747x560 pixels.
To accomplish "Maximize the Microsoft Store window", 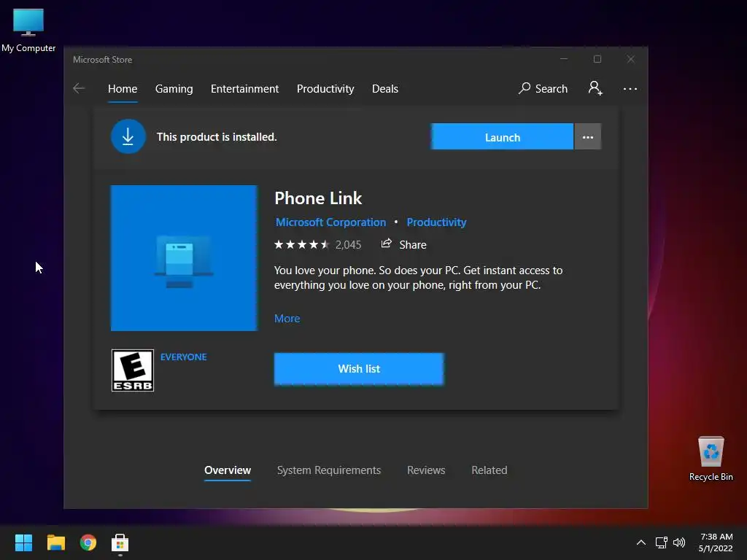I will click(597, 59).
